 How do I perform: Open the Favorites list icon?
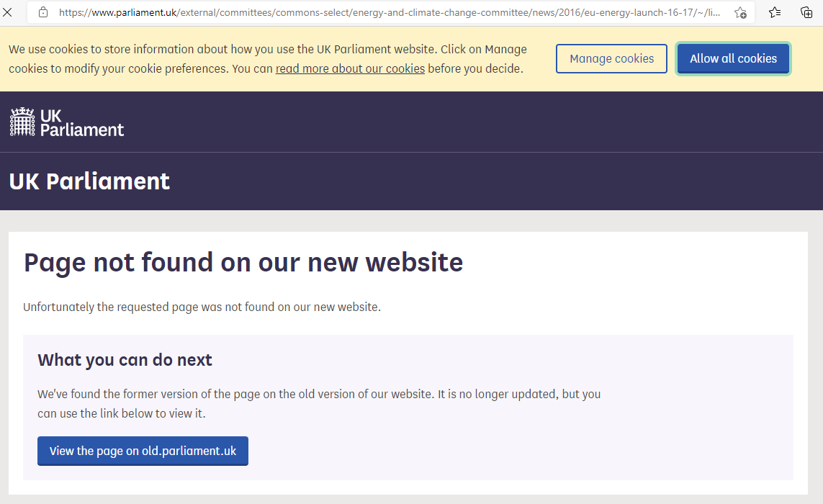(x=775, y=13)
